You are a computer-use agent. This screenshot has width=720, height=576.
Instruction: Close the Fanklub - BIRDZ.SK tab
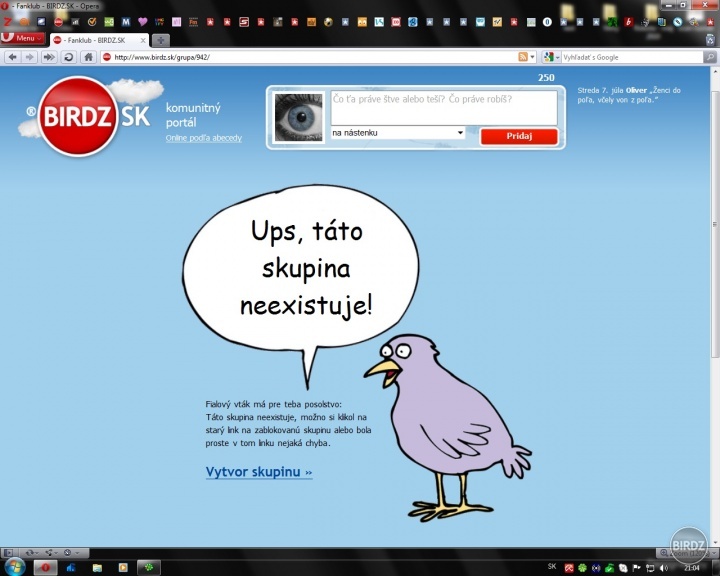tap(143, 40)
